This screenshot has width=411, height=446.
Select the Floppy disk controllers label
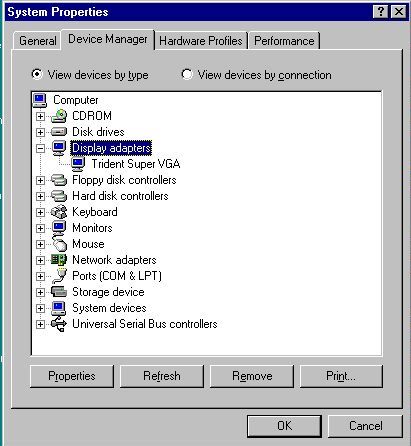124,180
